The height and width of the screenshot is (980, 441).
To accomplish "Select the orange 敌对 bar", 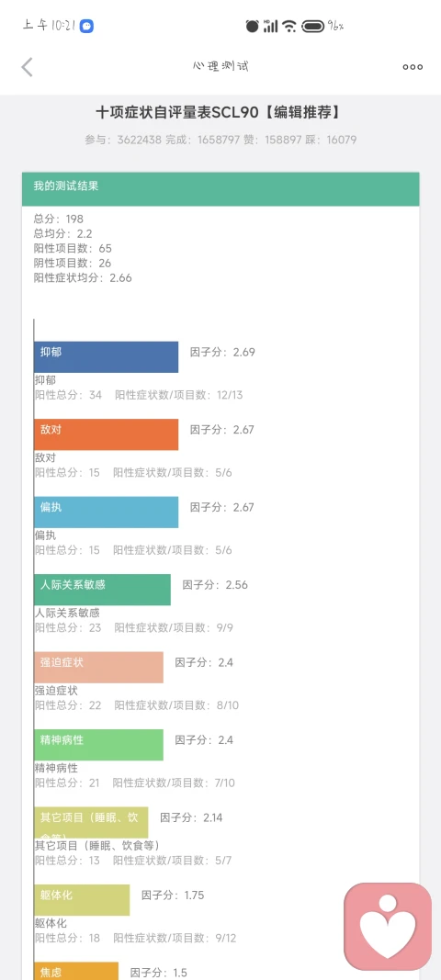I will [107, 434].
